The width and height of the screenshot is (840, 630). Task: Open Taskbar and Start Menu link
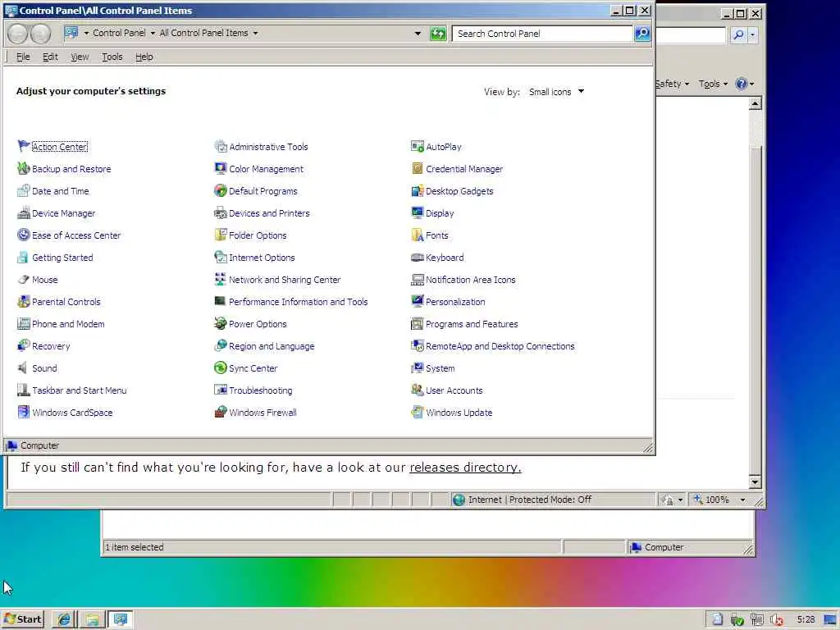click(80, 390)
